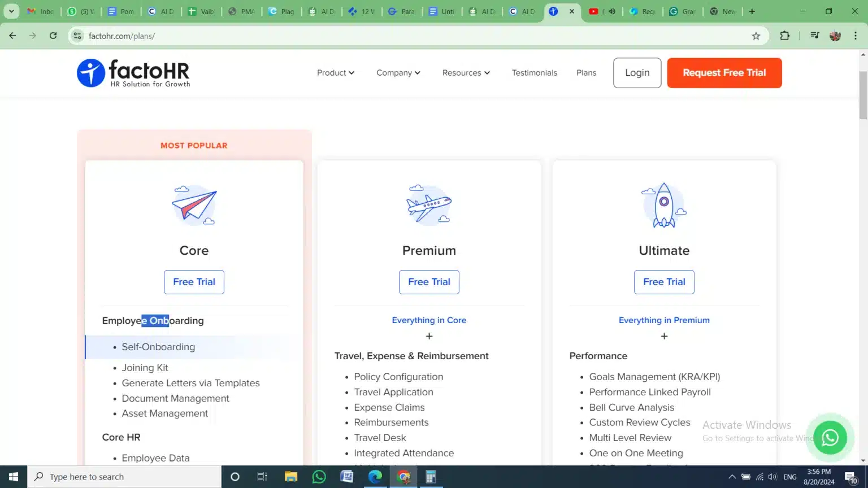Click the Login button
This screenshot has height=488, width=868.
(x=637, y=73)
